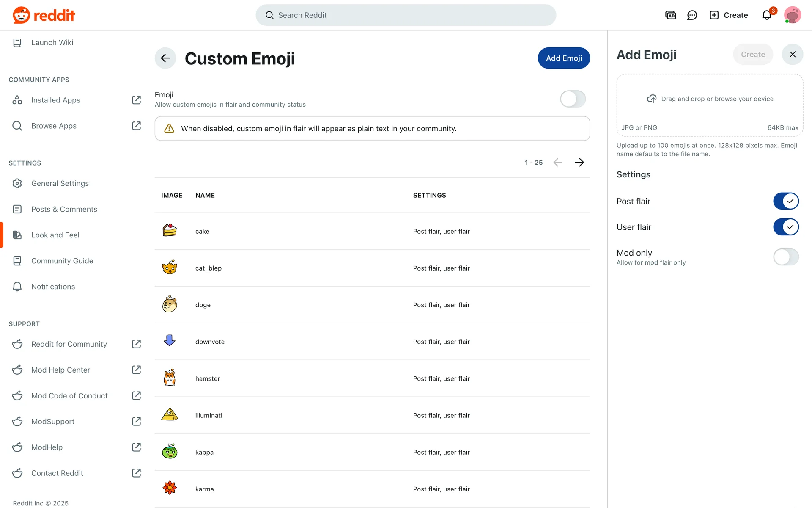This screenshot has height=508, width=812.
Task: Click the Reddit logo to go home
Action: click(x=44, y=15)
